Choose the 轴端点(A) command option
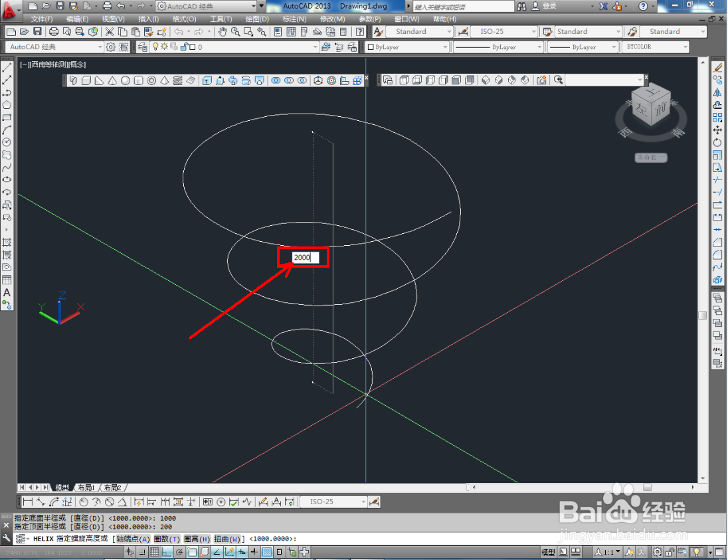The image size is (728, 560). pyautogui.click(x=133, y=539)
